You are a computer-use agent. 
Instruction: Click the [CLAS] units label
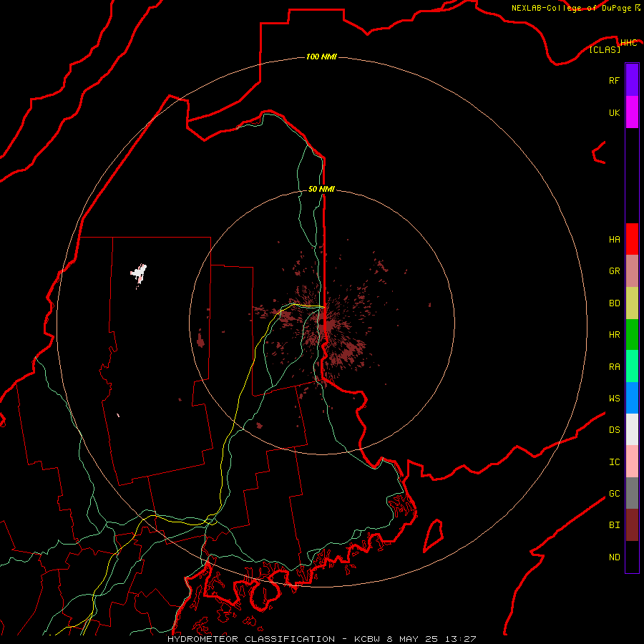pos(605,49)
